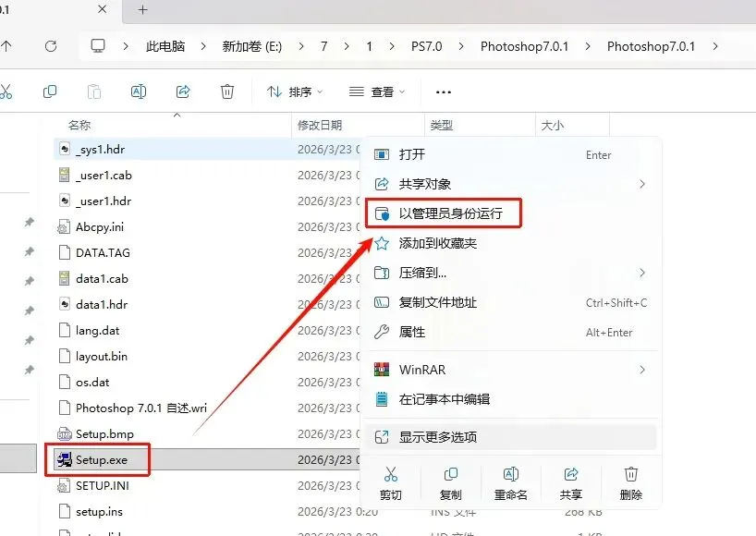Click the Notepad icon beside 在记事本中编辑

coord(382,399)
